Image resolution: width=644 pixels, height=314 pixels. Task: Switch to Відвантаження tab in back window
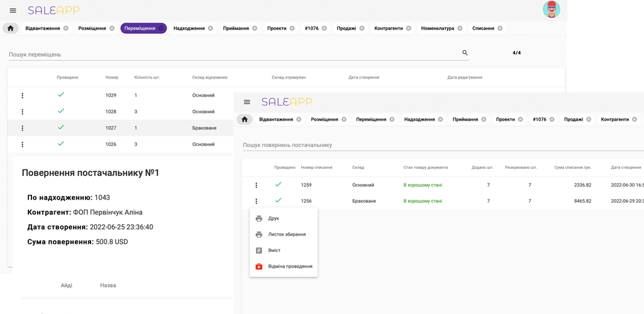point(43,28)
